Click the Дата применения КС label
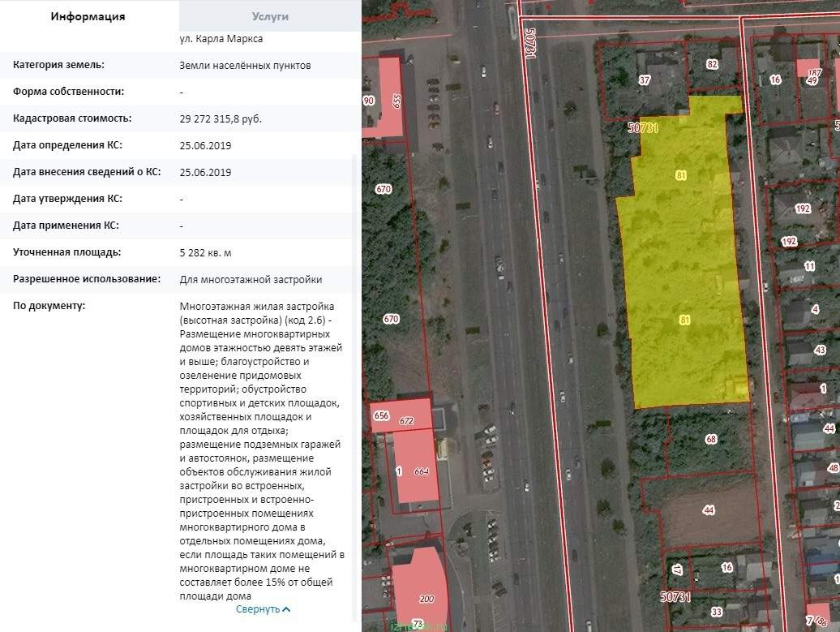Viewport: 840px width, 632px height. tap(66, 226)
